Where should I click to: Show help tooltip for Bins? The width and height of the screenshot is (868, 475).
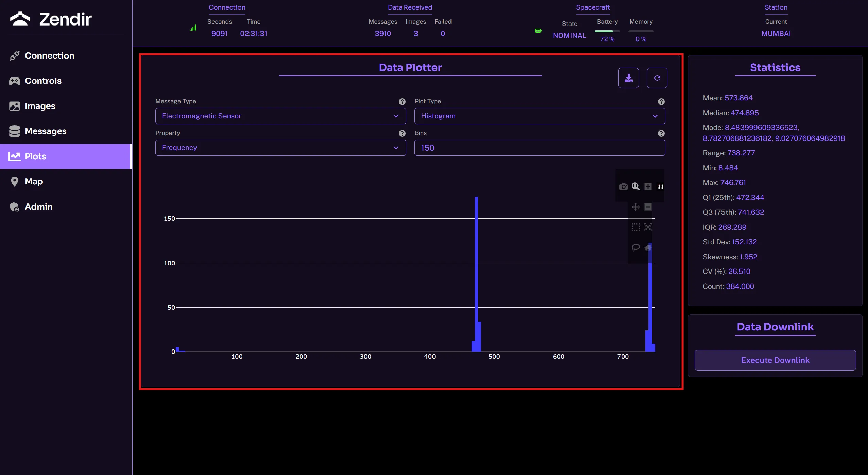(661, 133)
